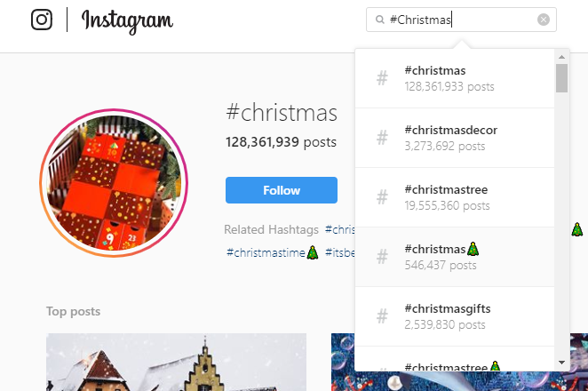
Task: Open the #christmastime related hashtag link
Action: [273, 252]
